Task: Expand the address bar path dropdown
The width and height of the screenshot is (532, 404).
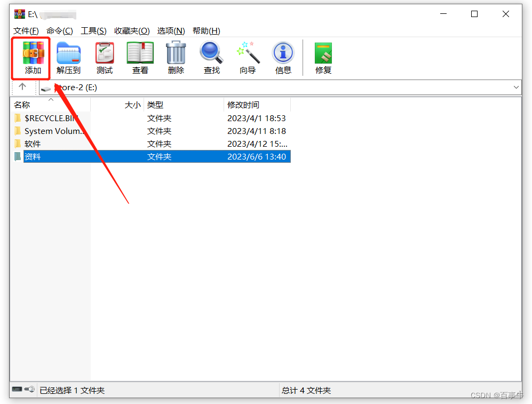Action: point(516,87)
